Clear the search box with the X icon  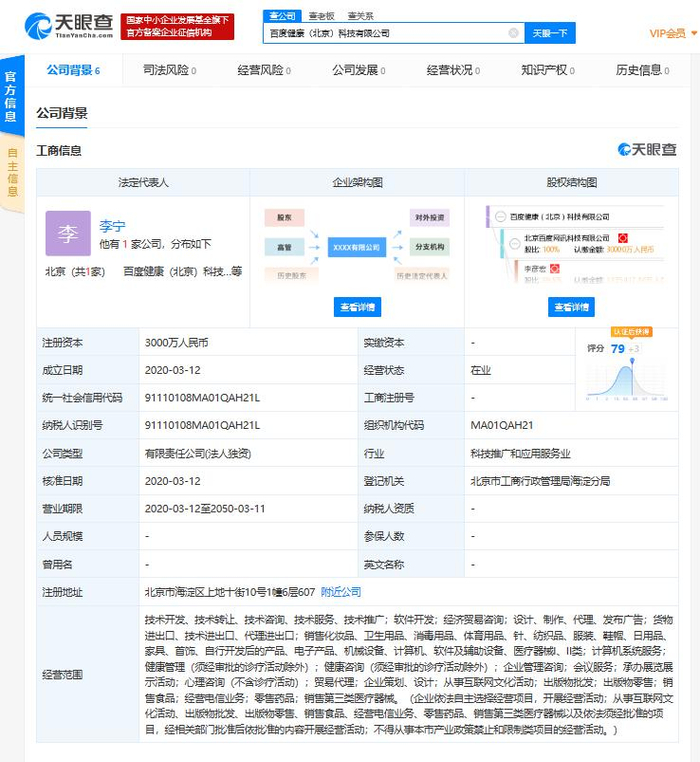(513, 33)
